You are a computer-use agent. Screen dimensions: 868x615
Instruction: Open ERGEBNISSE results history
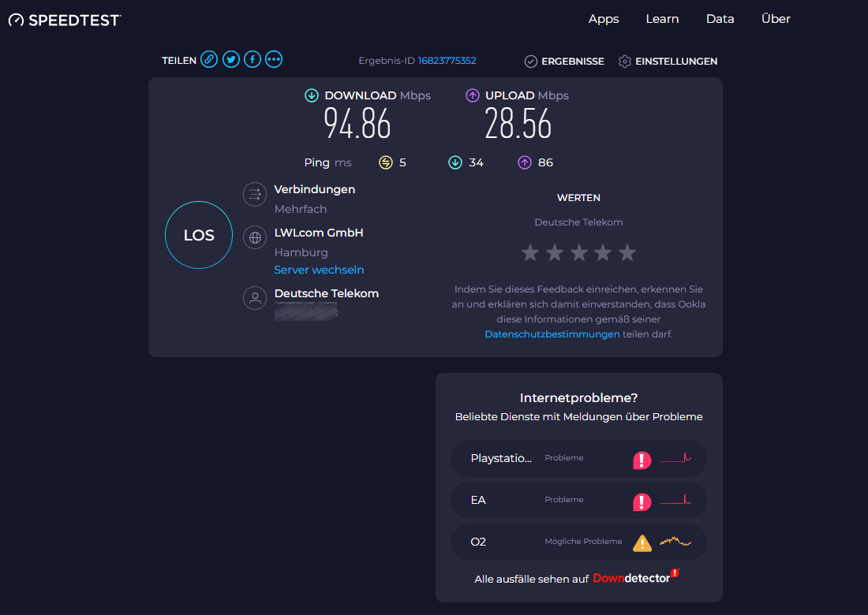point(564,61)
